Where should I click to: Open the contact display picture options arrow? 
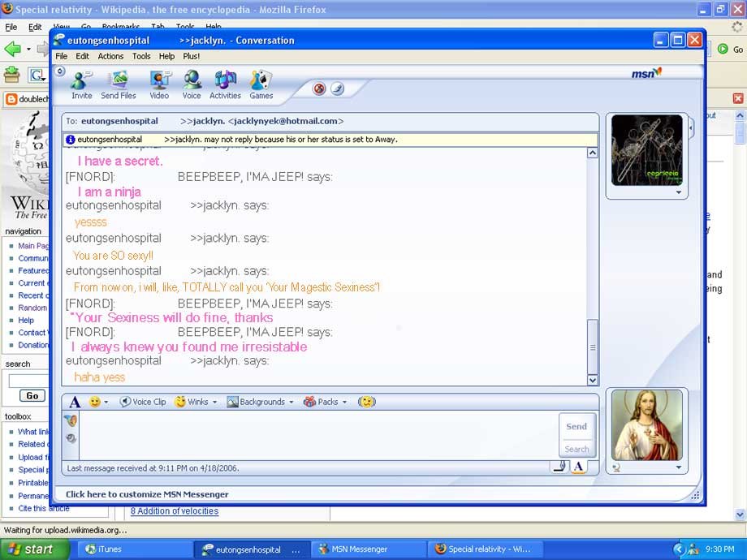coord(679,193)
